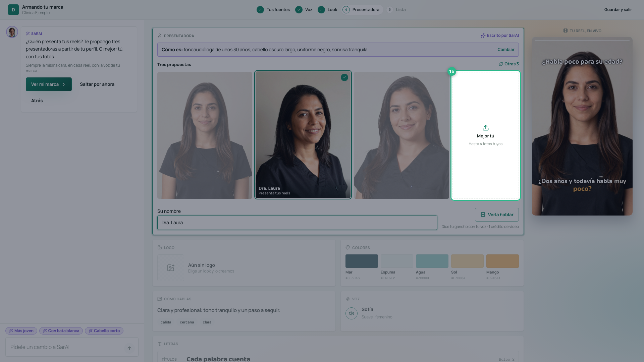Select the third presenter photo proposal

pos(401,135)
